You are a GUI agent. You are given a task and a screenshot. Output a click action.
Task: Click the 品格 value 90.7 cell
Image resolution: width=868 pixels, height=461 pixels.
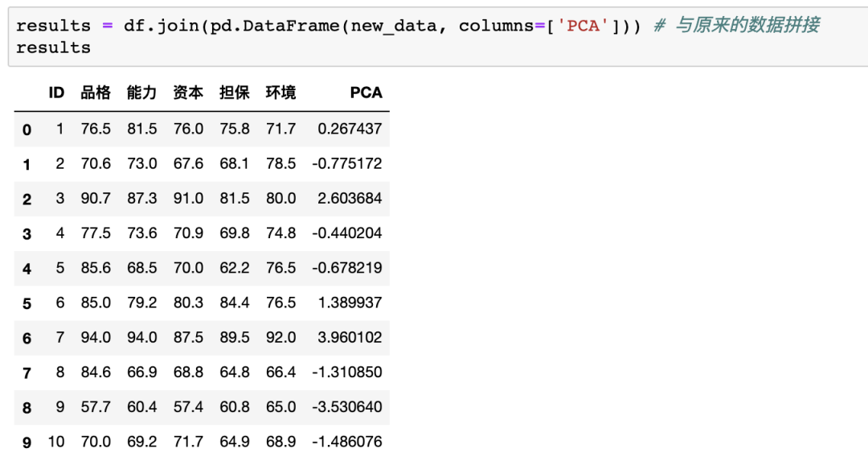tap(96, 199)
